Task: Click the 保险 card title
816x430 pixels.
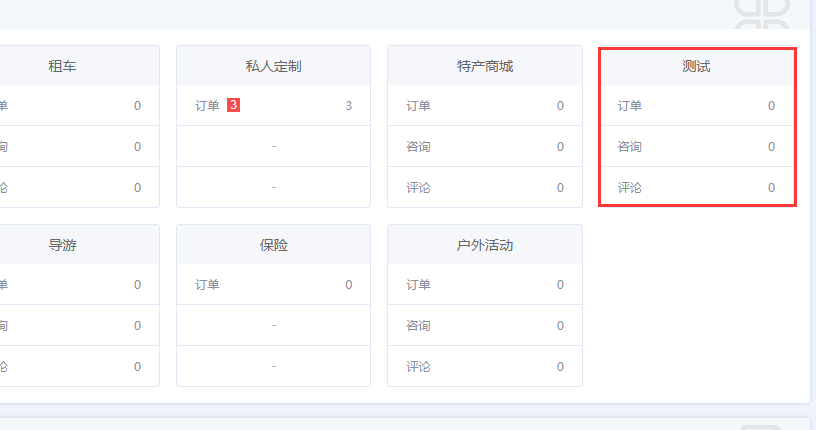Action: pos(273,246)
